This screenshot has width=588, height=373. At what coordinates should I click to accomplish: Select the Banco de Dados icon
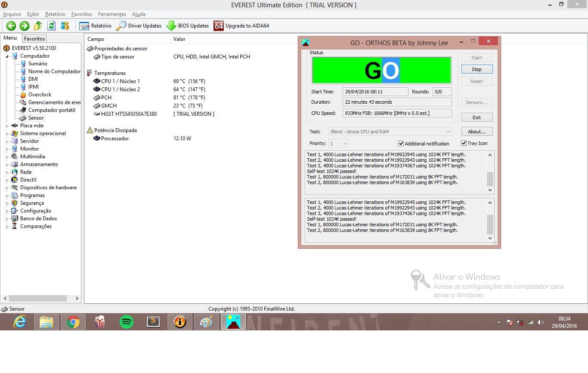pos(15,219)
